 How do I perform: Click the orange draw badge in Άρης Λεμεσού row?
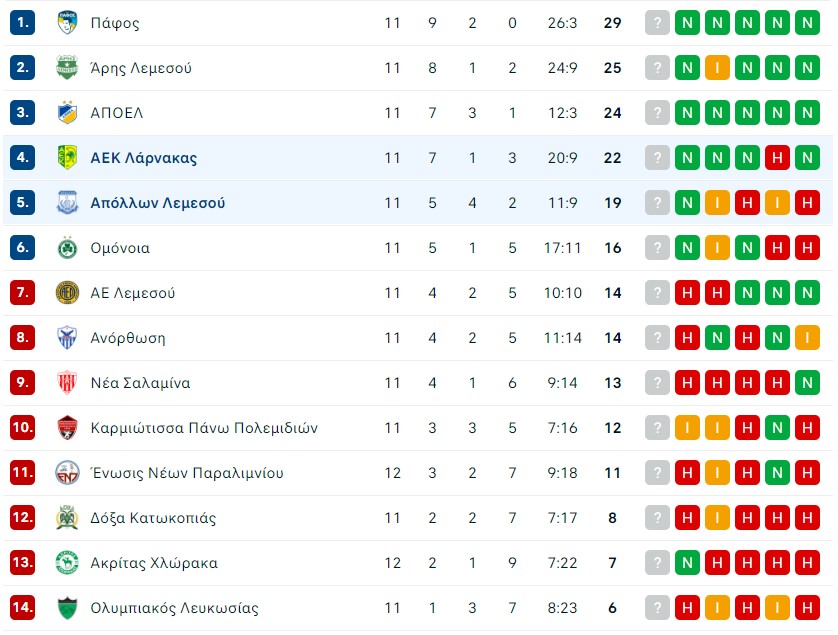[717, 67]
